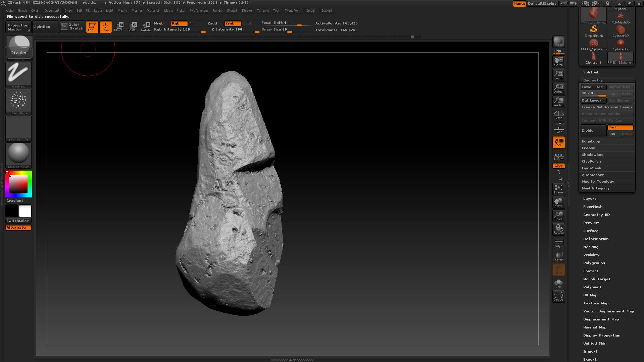Select the Scroll canvas hand icon

click(558, 61)
